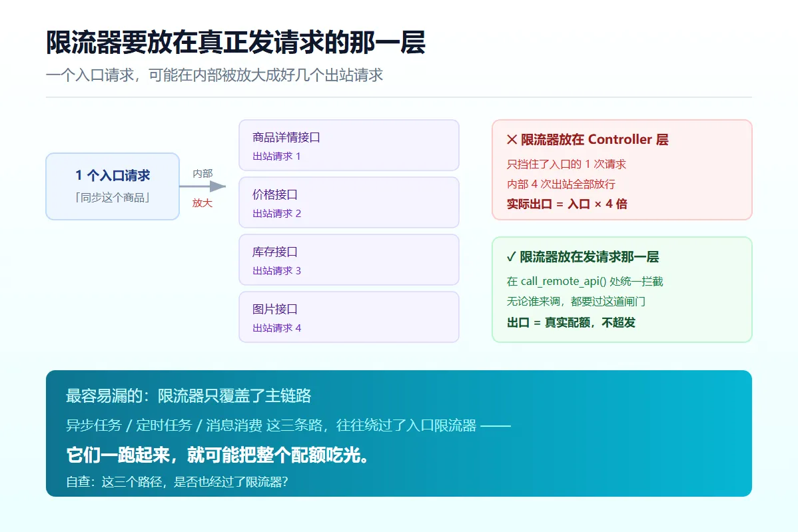Click the red 放大 label

pos(202,203)
